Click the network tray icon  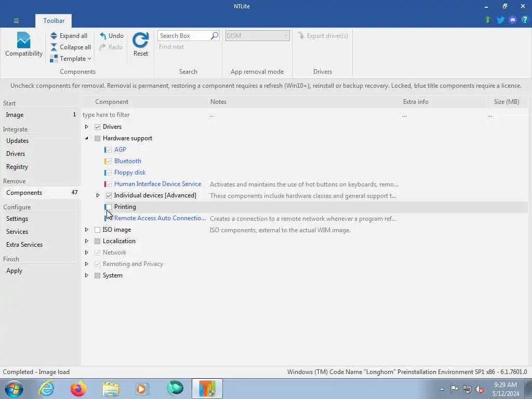point(467,389)
